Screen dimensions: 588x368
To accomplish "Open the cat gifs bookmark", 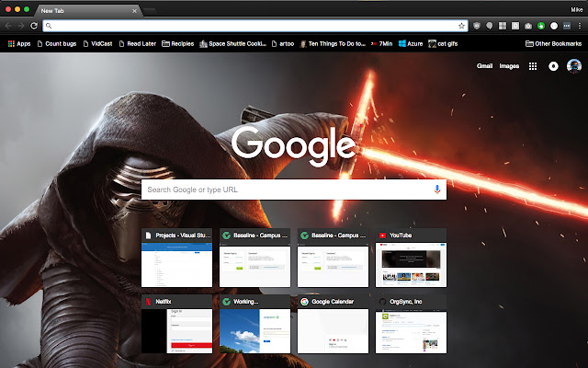I will click(x=443, y=43).
